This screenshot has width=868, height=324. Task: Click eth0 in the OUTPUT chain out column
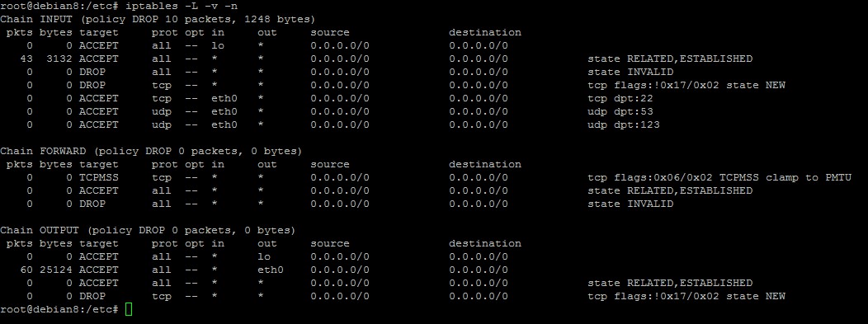click(x=270, y=270)
